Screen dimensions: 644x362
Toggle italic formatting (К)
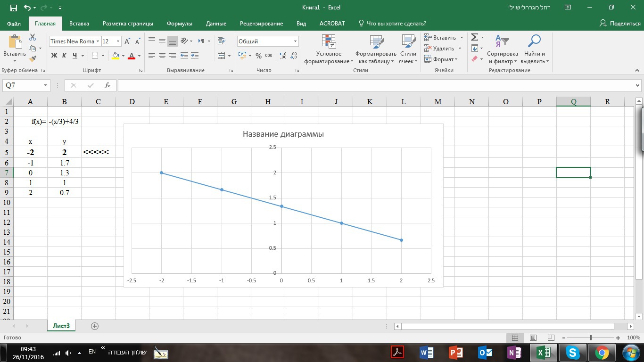[64, 56]
